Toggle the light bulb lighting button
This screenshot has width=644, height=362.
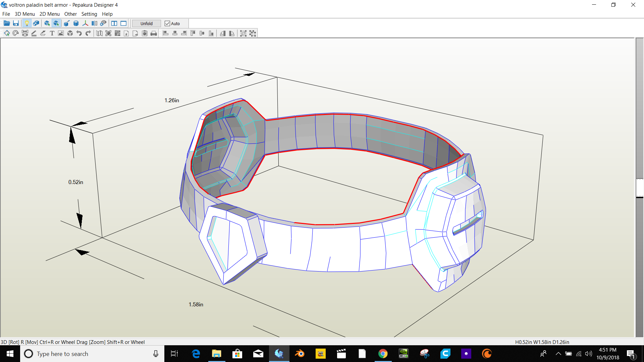coord(27,23)
